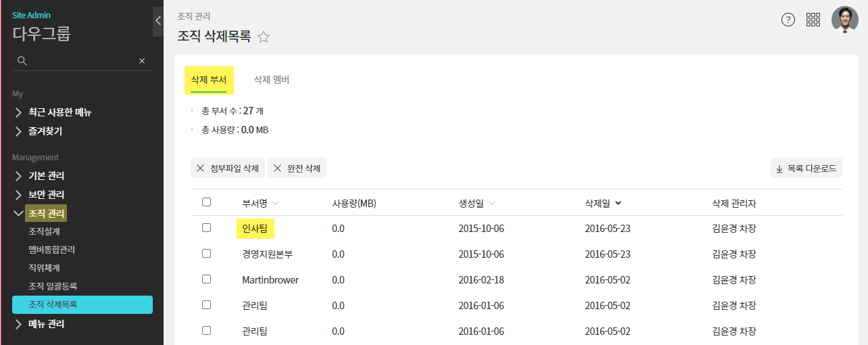The image size is (868, 345).
Task: Click the 첨부파일 삭제 button
Action: 228,168
